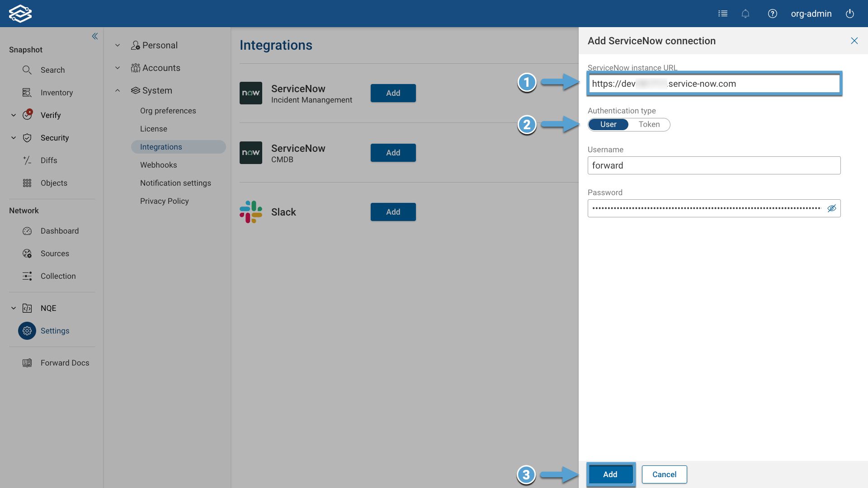Viewport: 868px width, 488px height.
Task: Collapse the left sidebar with double chevron
Action: (x=95, y=36)
